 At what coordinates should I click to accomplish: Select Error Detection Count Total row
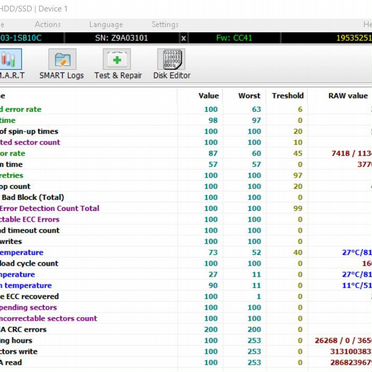tap(186, 208)
